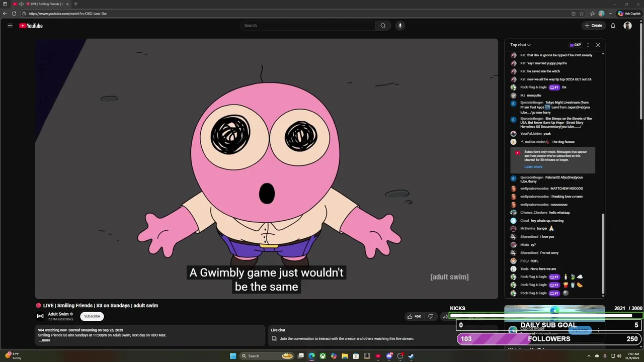Open browser settings three-dot menu
This screenshot has height=362, width=644.
tap(610, 14)
